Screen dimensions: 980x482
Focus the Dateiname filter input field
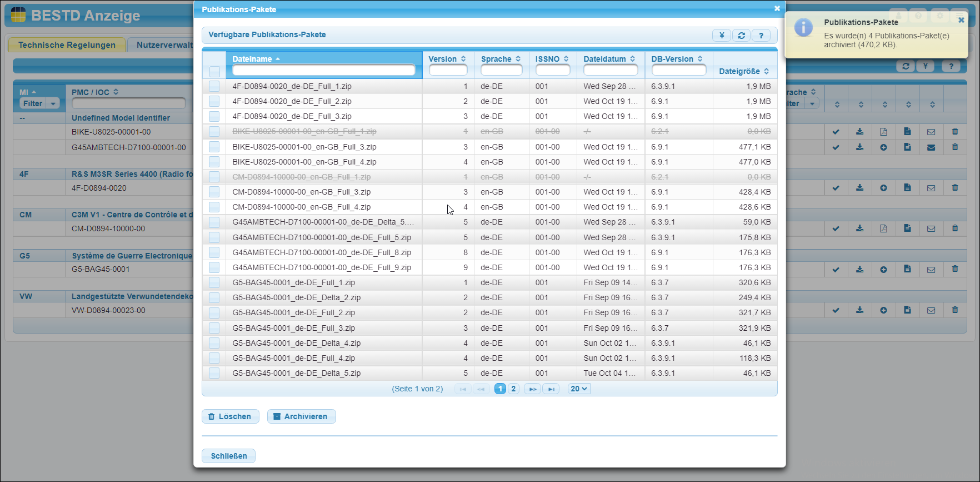click(x=324, y=70)
